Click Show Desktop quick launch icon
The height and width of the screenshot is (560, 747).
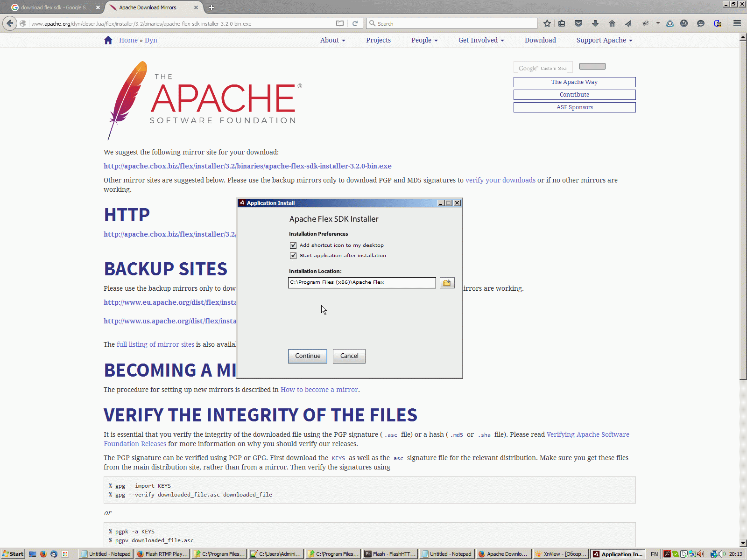click(33, 554)
